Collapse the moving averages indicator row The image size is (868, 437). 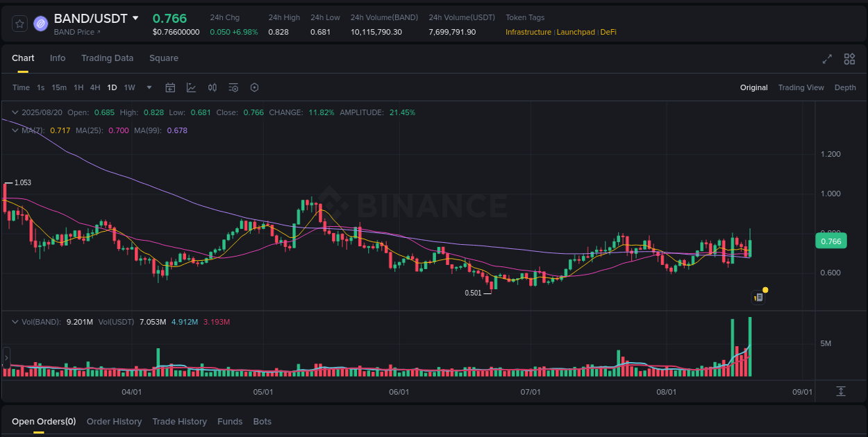click(15, 130)
